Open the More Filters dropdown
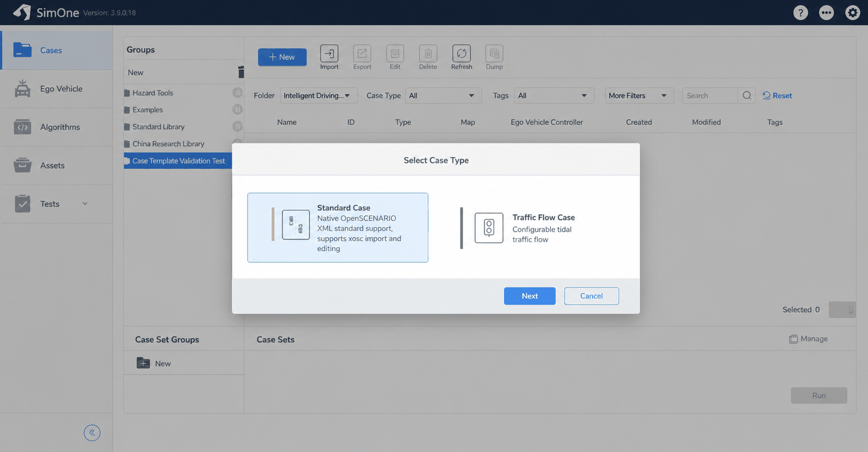This screenshot has height=452, width=868. pos(639,95)
